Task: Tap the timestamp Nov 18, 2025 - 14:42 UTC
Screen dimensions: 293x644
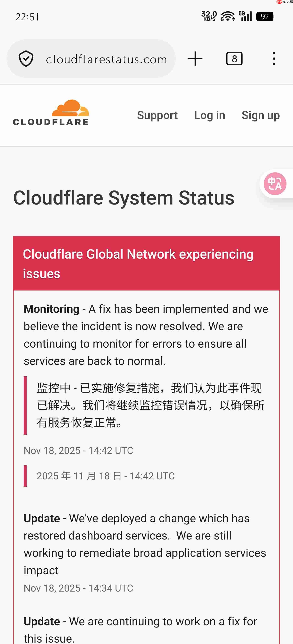Action: [x=78, y=450]
